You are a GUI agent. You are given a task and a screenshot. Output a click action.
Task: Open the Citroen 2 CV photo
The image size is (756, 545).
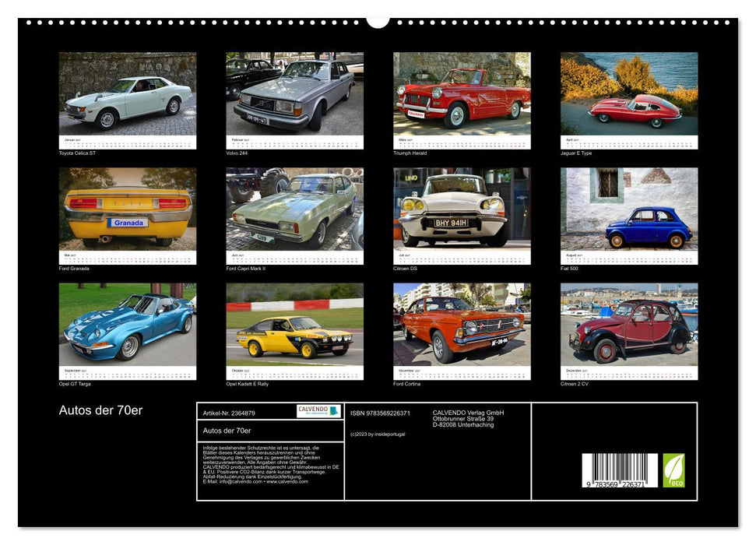pos(629,325)
